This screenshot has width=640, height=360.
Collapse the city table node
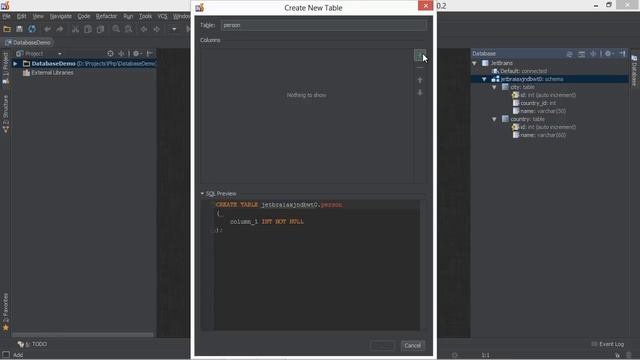point(494,87)
